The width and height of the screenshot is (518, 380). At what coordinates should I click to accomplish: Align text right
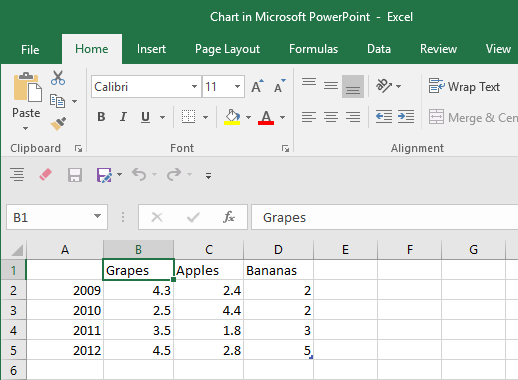353,117
